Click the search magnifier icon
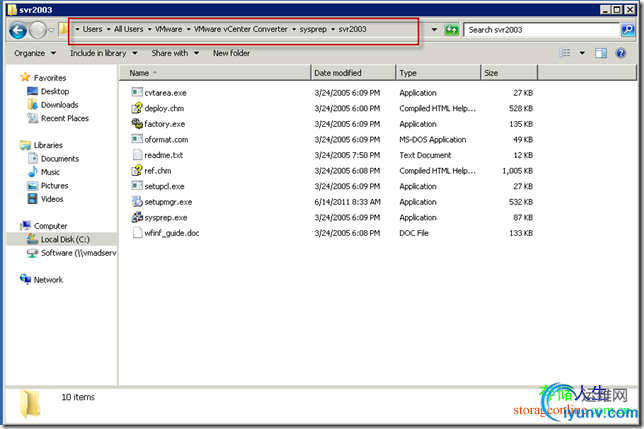This screenshot has height=429, width=644. click(x=628, y=30)
